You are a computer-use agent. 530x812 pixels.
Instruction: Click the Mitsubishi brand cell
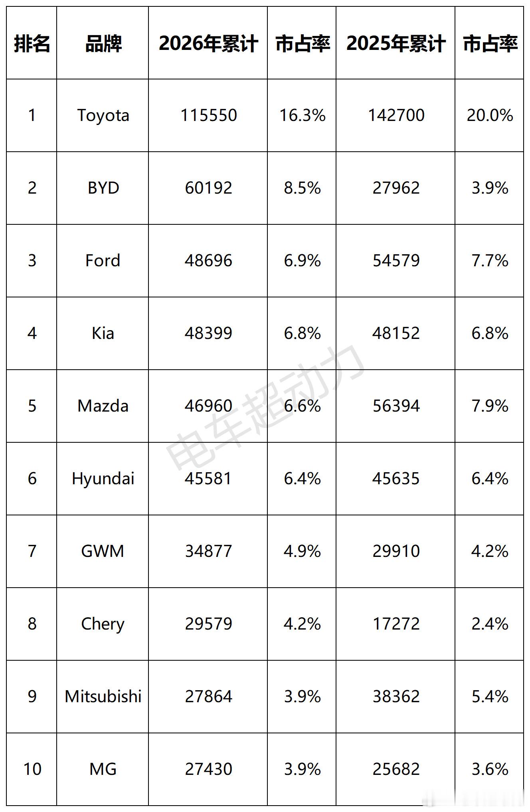(x=103, y=697)
